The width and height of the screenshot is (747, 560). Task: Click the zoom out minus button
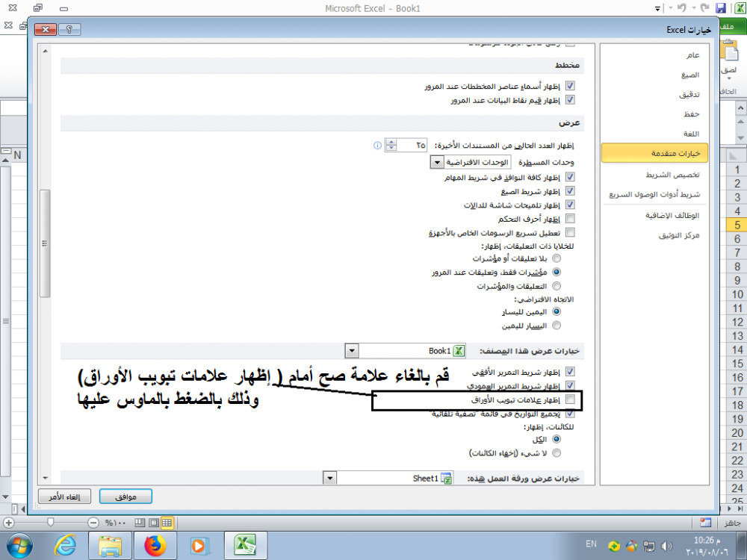coord(93,523)
